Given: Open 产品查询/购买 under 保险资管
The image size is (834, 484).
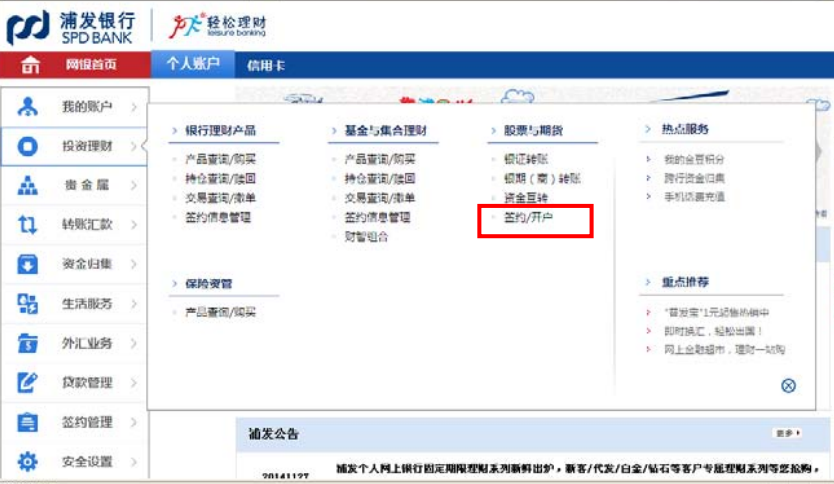Looking at the screenshot, I should 220,312.
